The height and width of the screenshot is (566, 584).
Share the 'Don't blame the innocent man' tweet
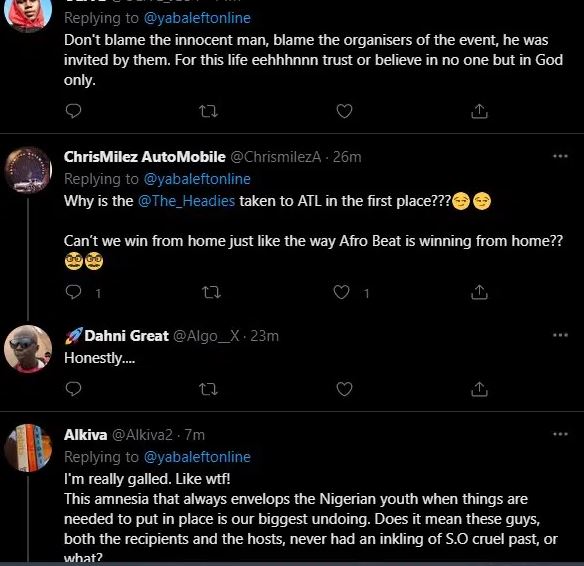[479, 111]
